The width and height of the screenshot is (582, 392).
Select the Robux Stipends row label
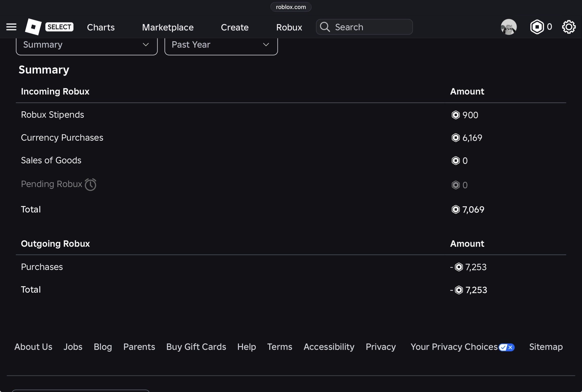pyautogui.click(x=53, y=114)
